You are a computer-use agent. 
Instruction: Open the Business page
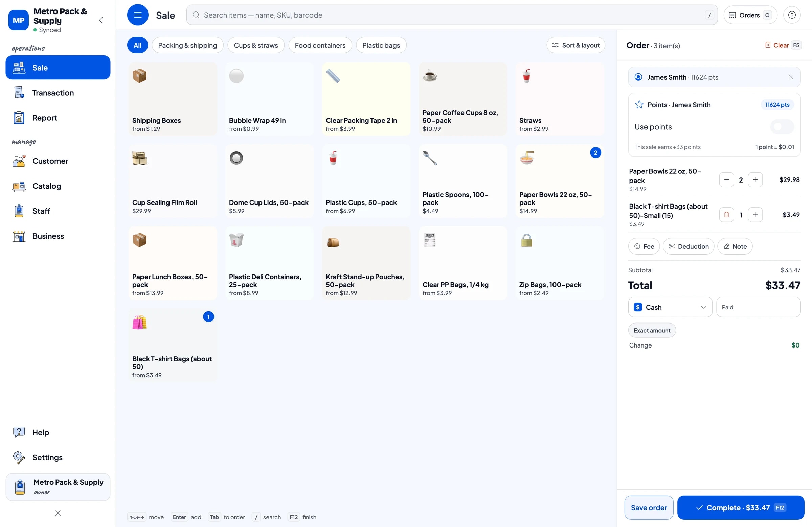pos(58,236)
